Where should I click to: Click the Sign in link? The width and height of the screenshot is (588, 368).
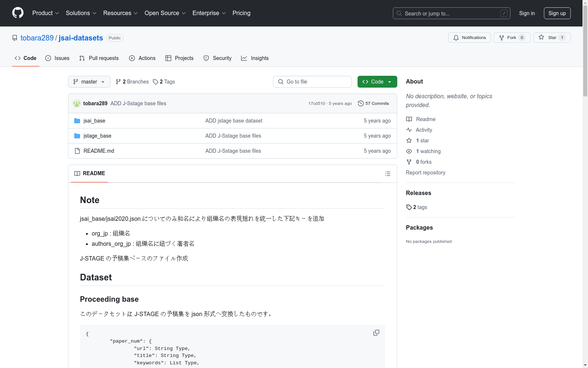tap(527, 13)
